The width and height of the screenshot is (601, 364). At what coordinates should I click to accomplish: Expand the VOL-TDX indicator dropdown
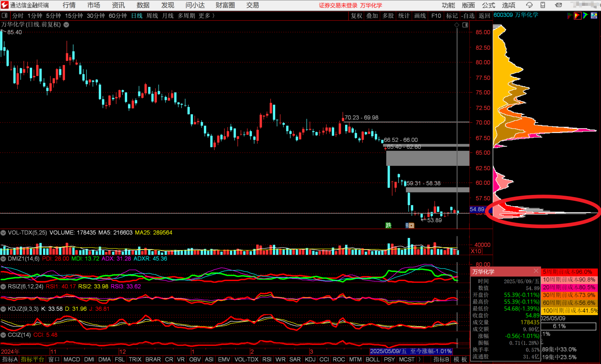[x=3, y=233]
